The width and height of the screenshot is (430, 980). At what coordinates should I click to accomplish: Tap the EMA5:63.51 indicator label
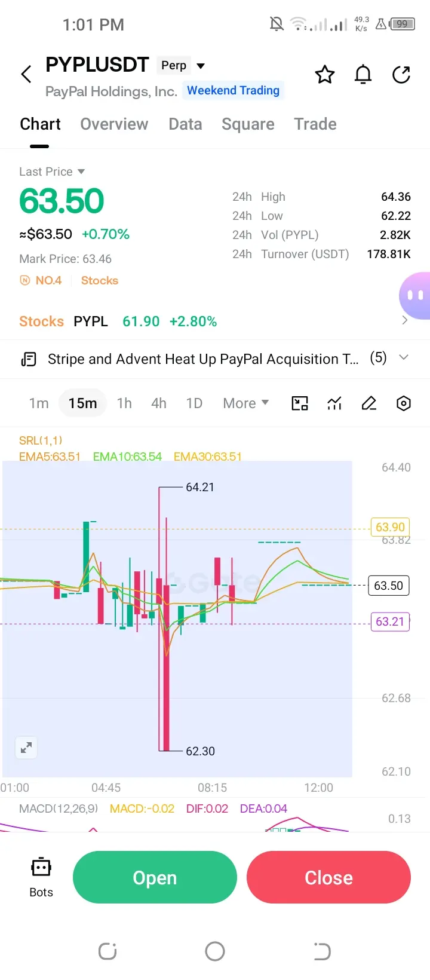[x=50, y=457]
